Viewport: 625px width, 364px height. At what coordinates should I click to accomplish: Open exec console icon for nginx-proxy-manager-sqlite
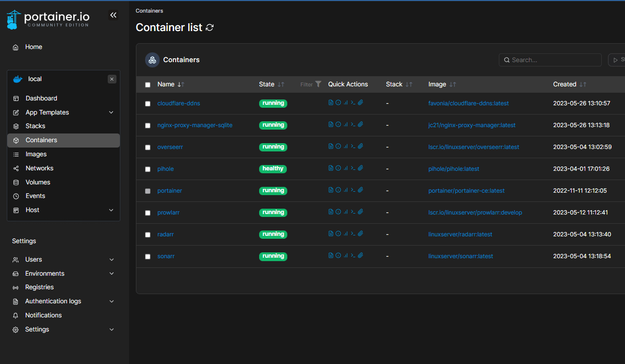click(x=353, y=125)
